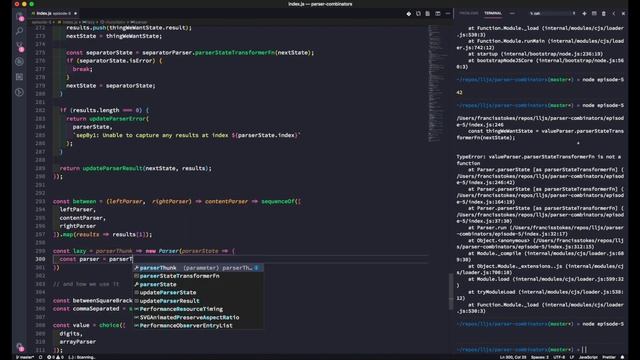This screenshot has width=640, height=360.
Task: Open the Explorer view in the activity bar
Action: pyautogui.click(x=20, y=17)
